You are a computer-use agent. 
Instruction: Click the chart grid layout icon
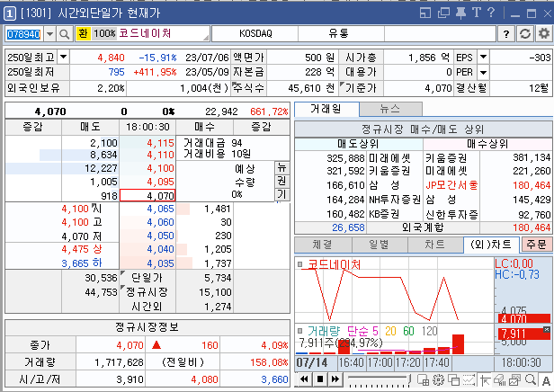tap(424, 380)
